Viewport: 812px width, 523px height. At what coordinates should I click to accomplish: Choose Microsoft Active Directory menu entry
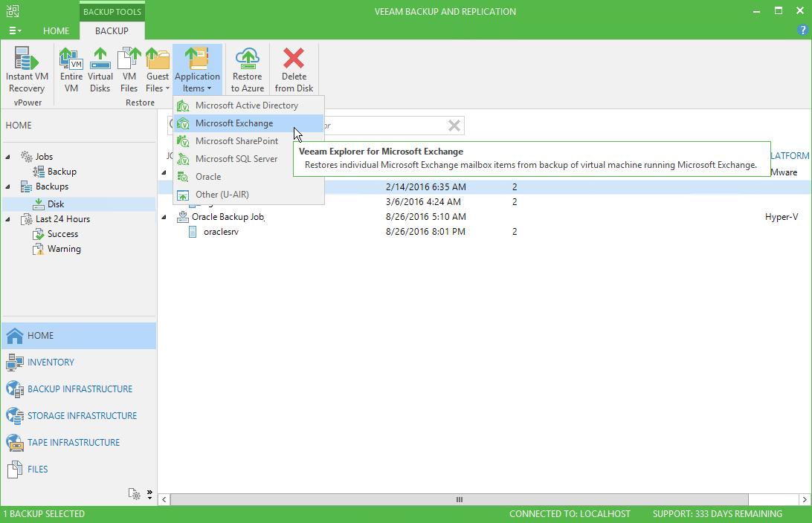tap(248, 105)
